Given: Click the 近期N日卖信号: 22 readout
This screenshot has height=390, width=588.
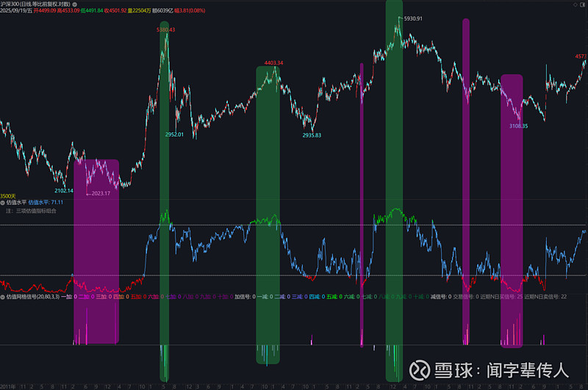Looking at the screenshot, I should [545, 297].
